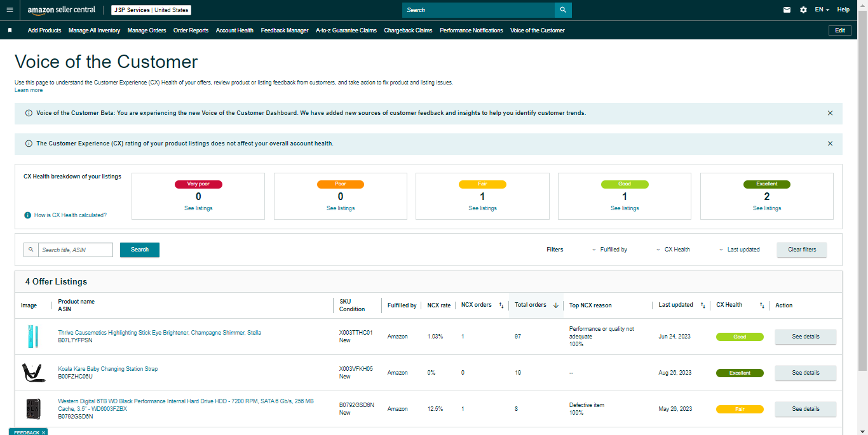
Task: Open A-to-z Guarantee Claims
Action: click(346, 30)
